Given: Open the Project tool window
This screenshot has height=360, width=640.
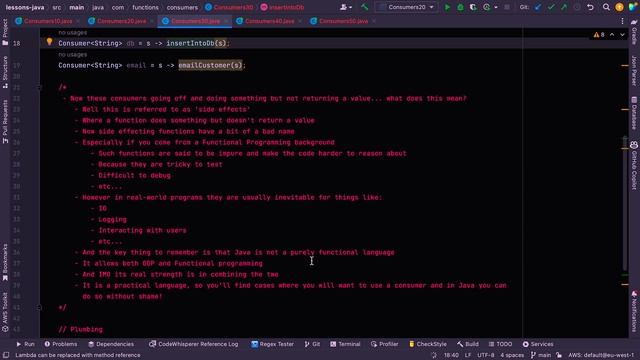Looking at the screenshot, I should tap(5, 32).
